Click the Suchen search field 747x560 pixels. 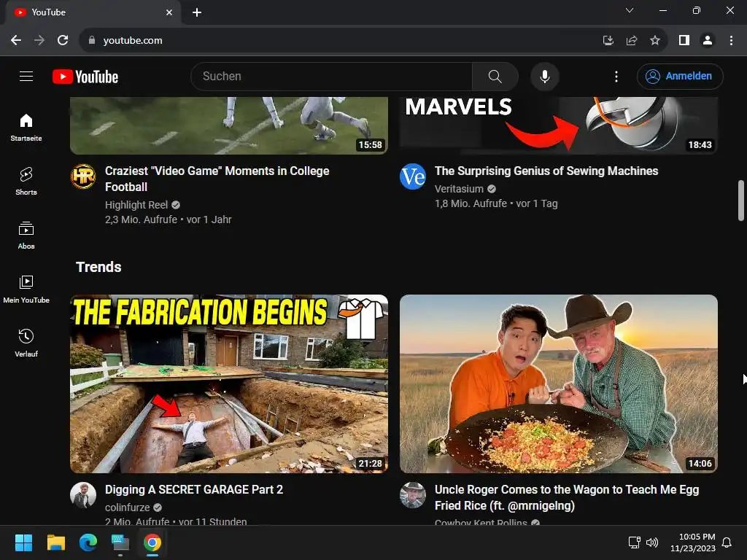[x=332, y=76]
